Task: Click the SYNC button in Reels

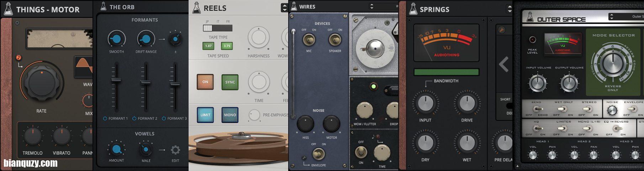Action: pyautogui.click(x=230, y=82)
